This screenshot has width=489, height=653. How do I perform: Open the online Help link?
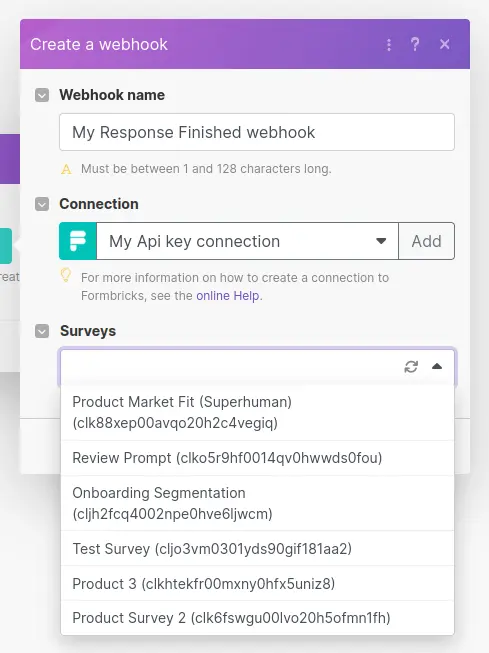coord(227,296)
